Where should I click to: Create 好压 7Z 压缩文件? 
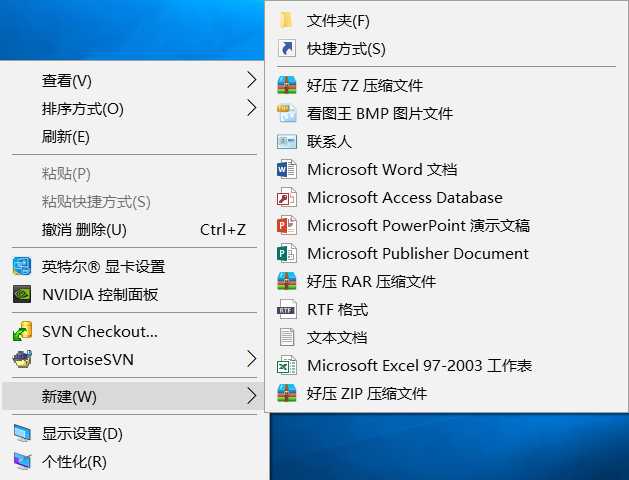point(446,85)
